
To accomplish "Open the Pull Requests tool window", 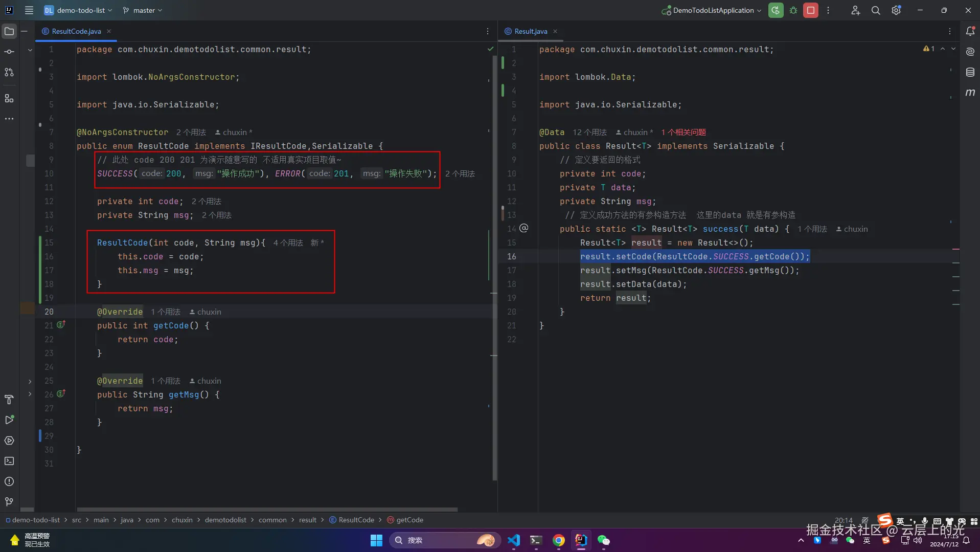I will pyautogui.click(x=9, y=72).
